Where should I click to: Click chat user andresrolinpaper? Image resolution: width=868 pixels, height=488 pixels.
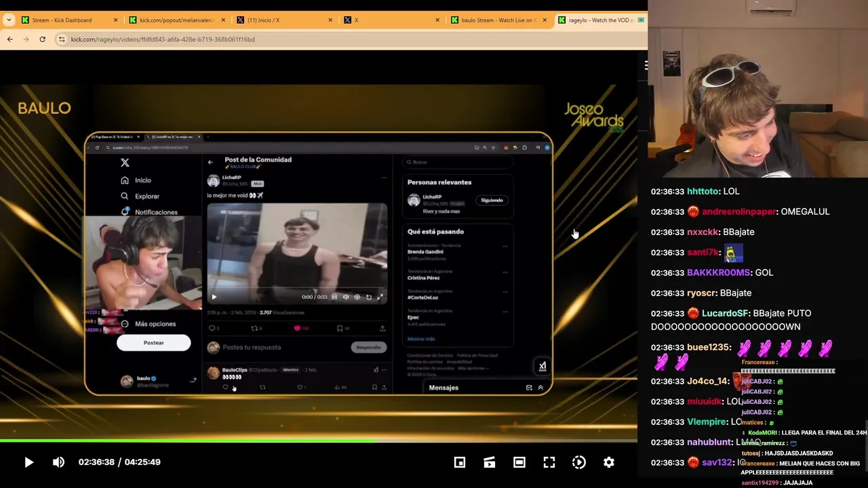(x=738, y=211)
